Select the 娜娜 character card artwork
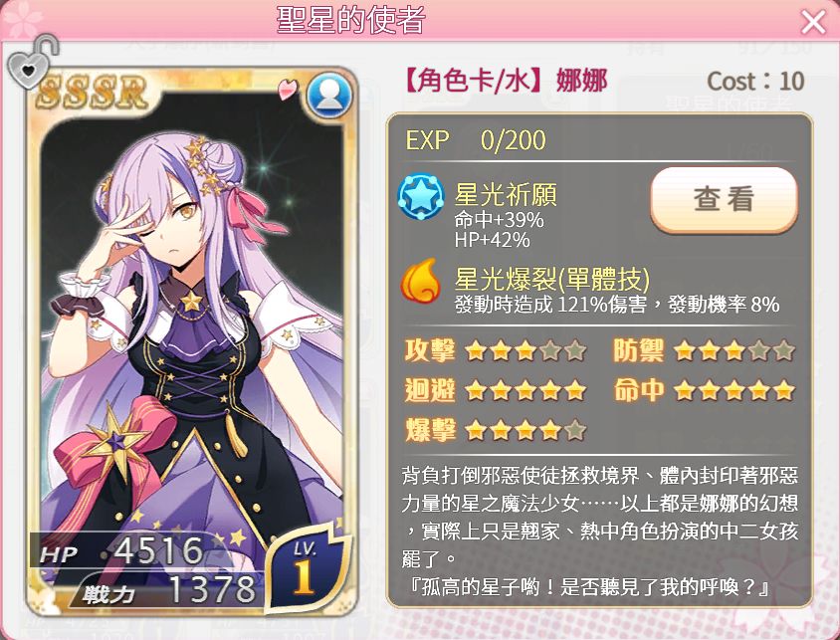Screen dimensions: 840x640 click(x=192, y=342)
